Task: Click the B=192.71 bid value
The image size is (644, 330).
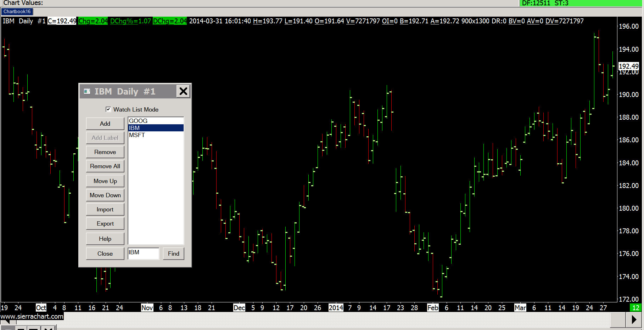Action: click(x=414, y=21)
